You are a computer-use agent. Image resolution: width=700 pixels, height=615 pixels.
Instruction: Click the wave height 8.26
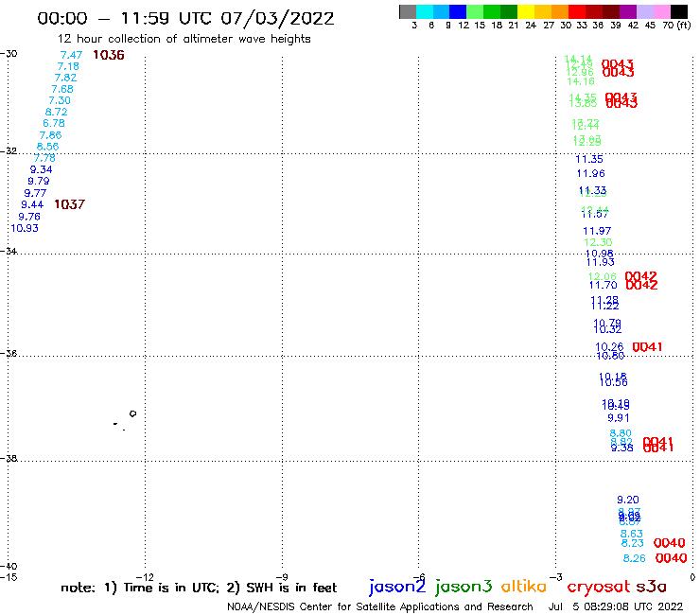click(635, 559)
